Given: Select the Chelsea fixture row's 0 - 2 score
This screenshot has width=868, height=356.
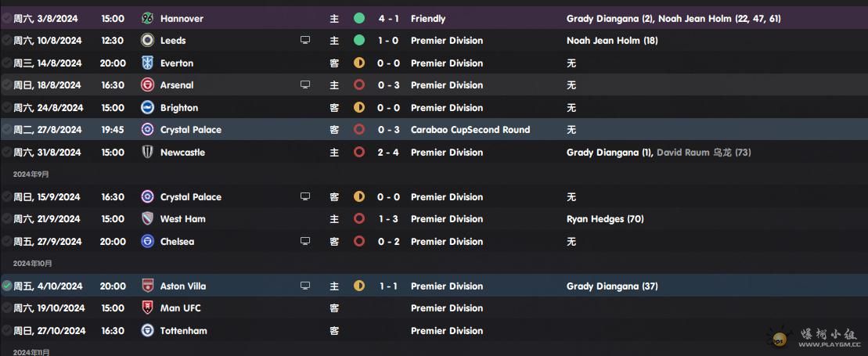Looking at the screenshot, I should point(388,242).
